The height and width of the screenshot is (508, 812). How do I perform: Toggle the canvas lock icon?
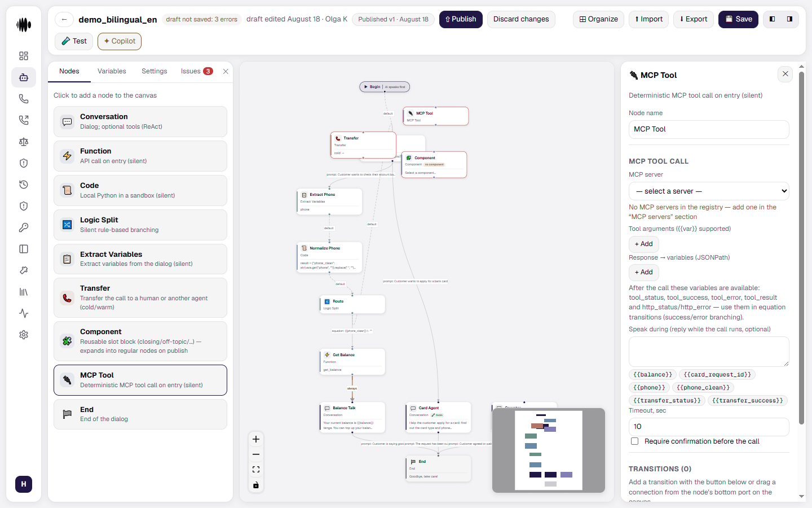tap(256, 485)
